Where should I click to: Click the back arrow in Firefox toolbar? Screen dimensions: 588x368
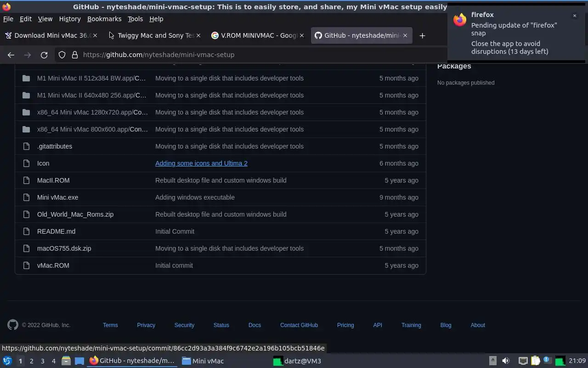pos(11,55)
